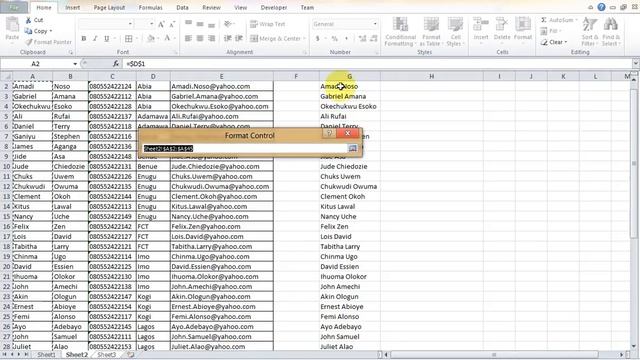
Task: Click the Cut scissors icon
Action: [x=29, y=20]
